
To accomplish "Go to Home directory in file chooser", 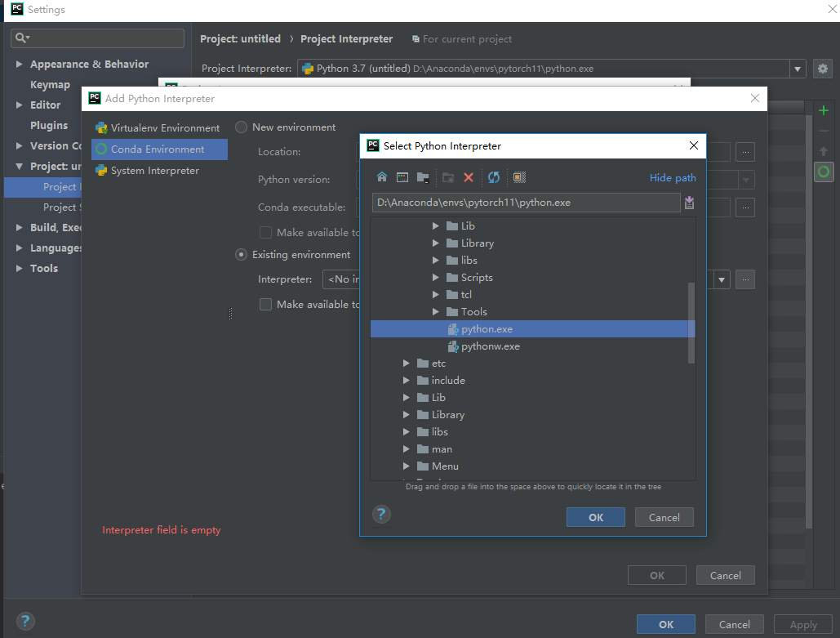I will (x=382, y=177).
